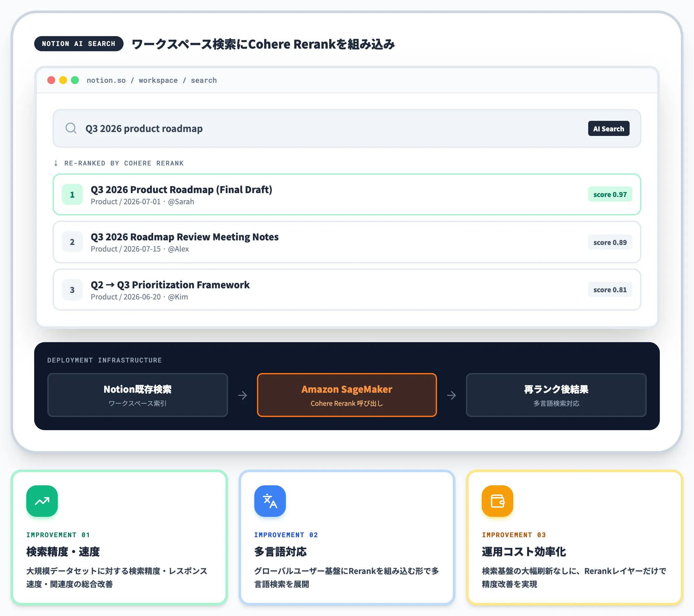The image size is (694, 616).
Task: Click the IMPROVEMENT 03 label
Action: 514,535
